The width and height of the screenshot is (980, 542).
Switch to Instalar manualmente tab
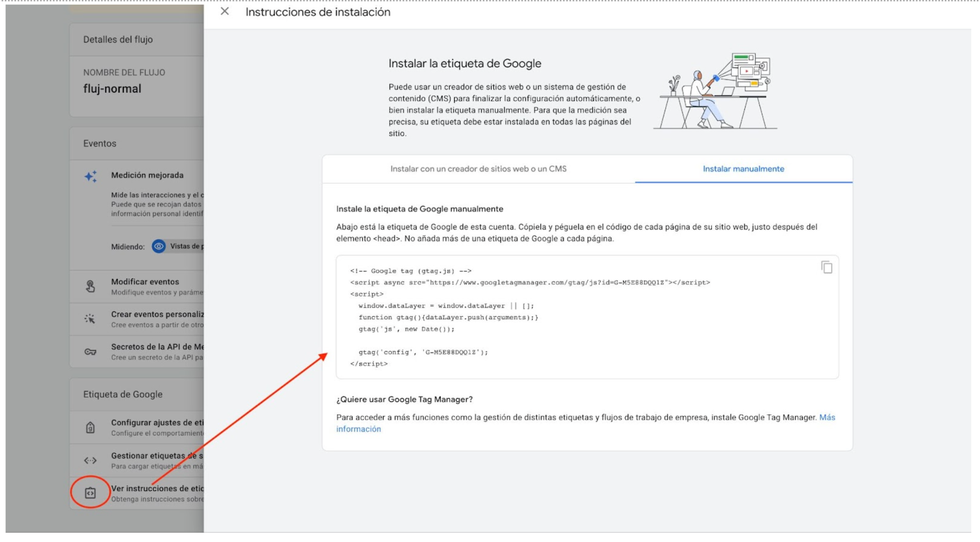(743, 169)
